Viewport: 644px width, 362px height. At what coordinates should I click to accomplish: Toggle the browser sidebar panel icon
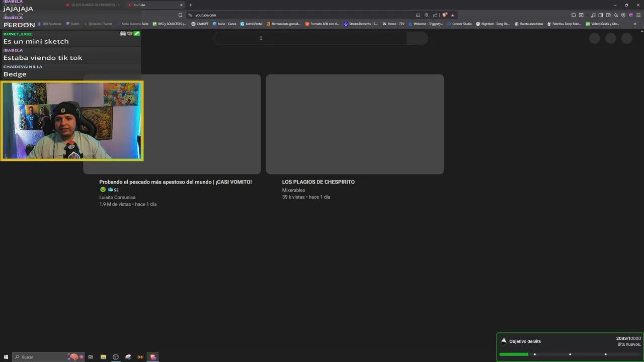coord(601,15)
